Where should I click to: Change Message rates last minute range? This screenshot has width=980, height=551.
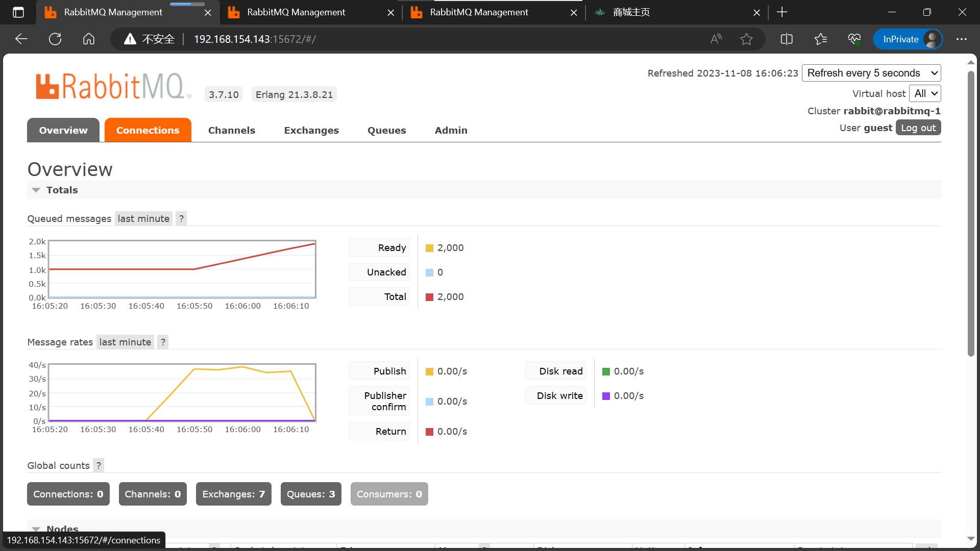tap(125, 342)
